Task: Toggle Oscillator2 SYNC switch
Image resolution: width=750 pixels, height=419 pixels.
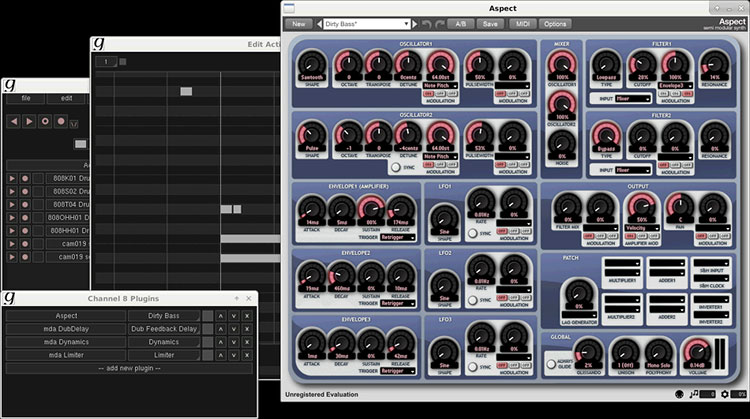Action: (396, 168)
